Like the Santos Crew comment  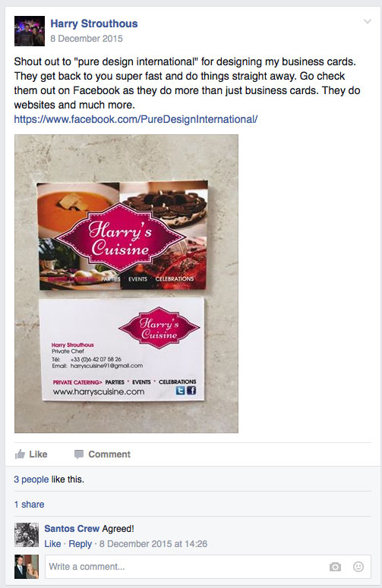[x=52, y=544]
